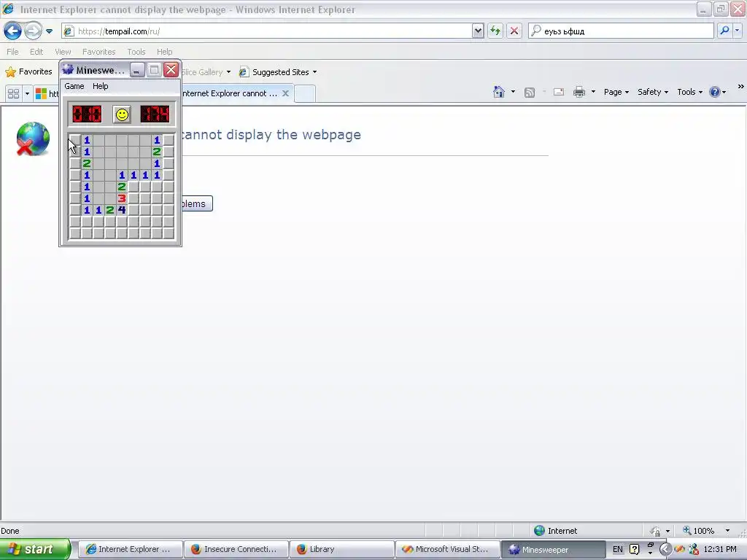Open the IE Favorites menu
747x560 pixels.
click(x=99, y=52)
